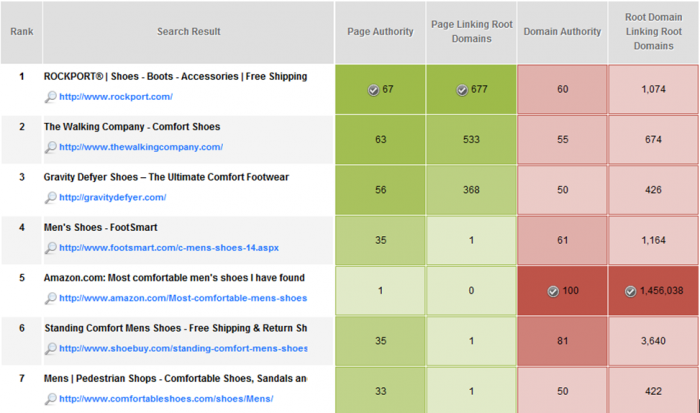Select The Walking Company Comfort Shoes title

132,127
